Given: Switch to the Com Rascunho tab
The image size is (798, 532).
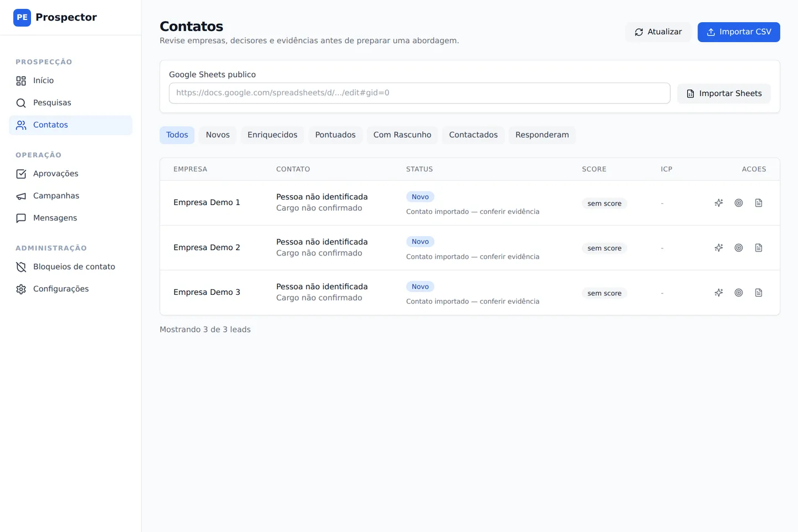Looking at the screenshot, I should click(x=402, y=135).
